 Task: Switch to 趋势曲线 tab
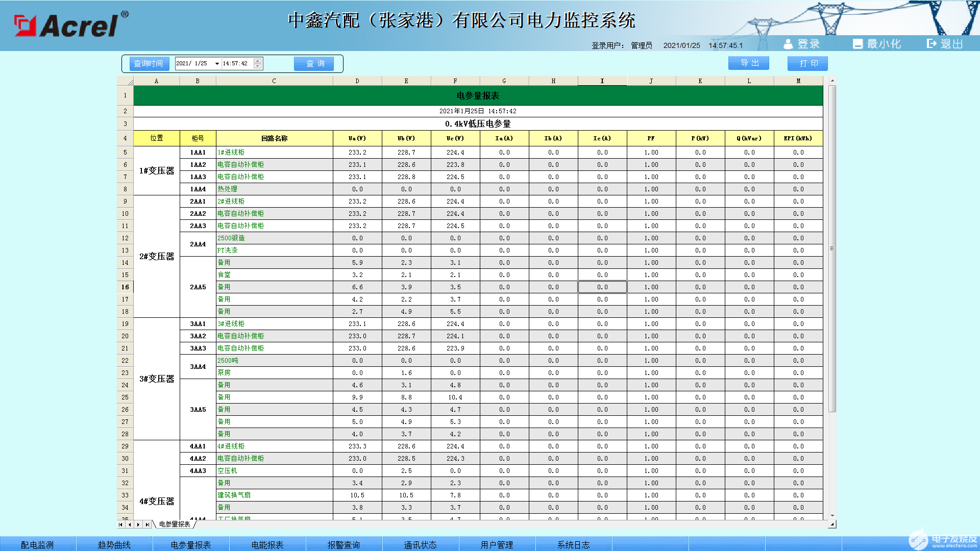[x=114, y=544]
